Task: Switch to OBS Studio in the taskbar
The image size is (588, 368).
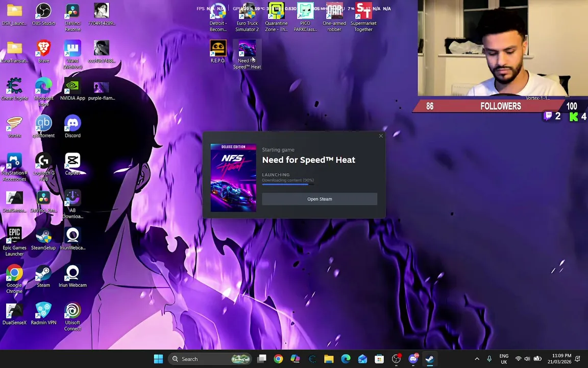Action: [396, 359]
